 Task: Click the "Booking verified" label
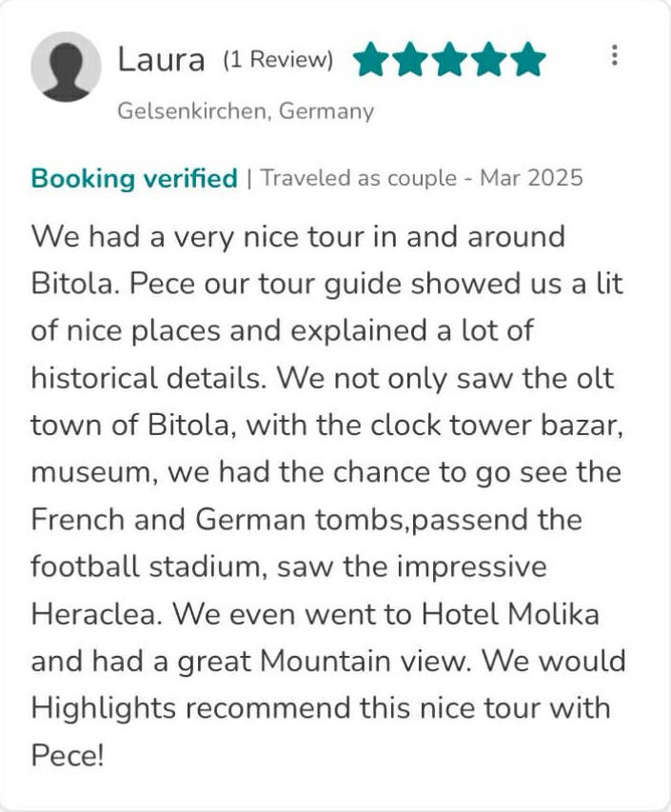(x=134, y=178)
